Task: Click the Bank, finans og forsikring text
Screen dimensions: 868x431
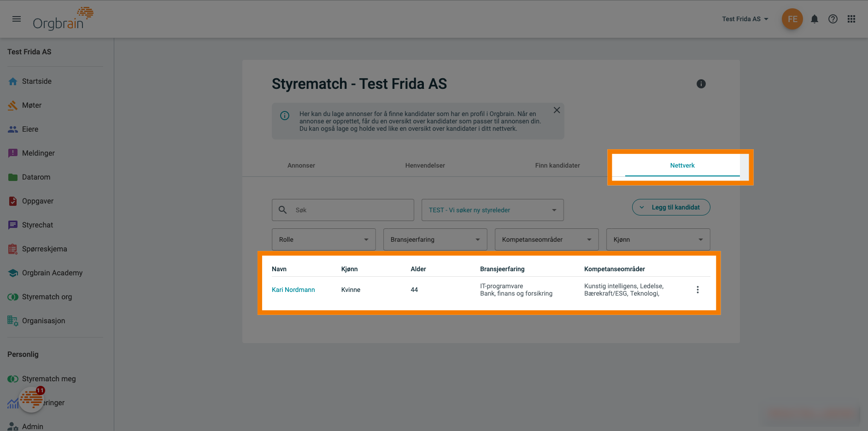Action: click(x=516, y=293)
